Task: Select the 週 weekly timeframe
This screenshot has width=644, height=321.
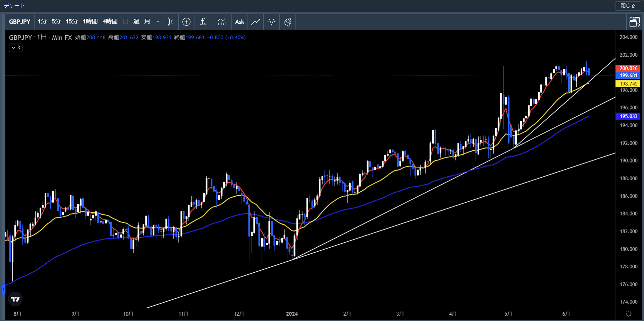Action: 136,21
